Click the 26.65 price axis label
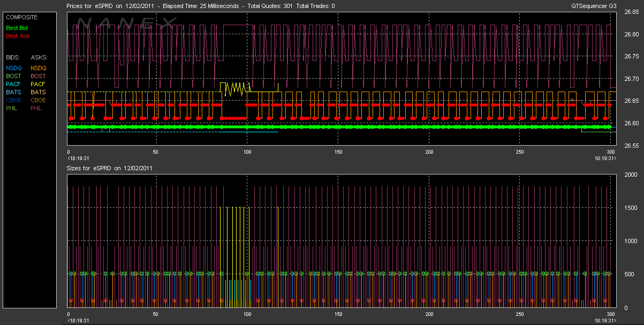644x325 pixels. [x=632, y=101]
